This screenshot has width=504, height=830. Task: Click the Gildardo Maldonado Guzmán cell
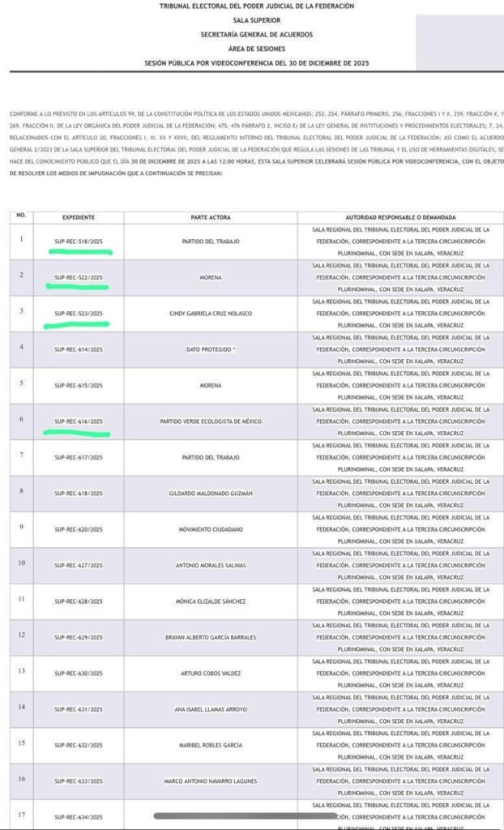pyautogui.click(x=210, y=493)
